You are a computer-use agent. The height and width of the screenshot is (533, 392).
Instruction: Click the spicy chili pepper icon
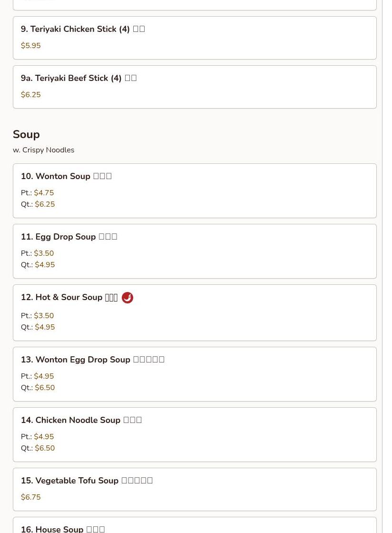pyautogui.click(x=127, y=297)
